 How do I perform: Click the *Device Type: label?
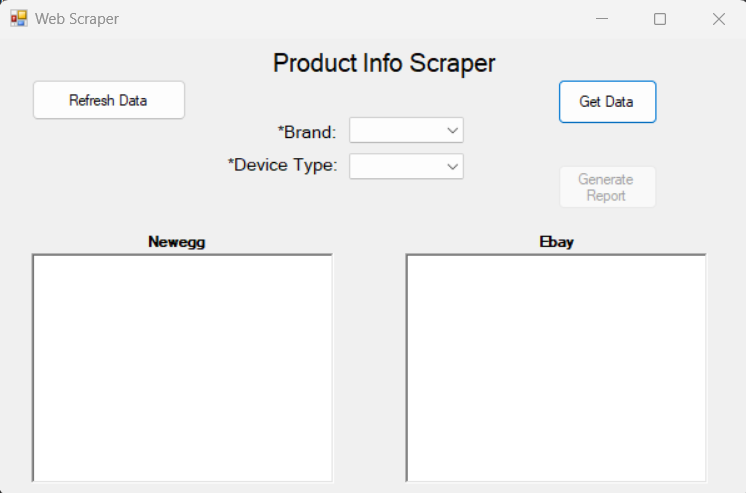tap(283, 165)
